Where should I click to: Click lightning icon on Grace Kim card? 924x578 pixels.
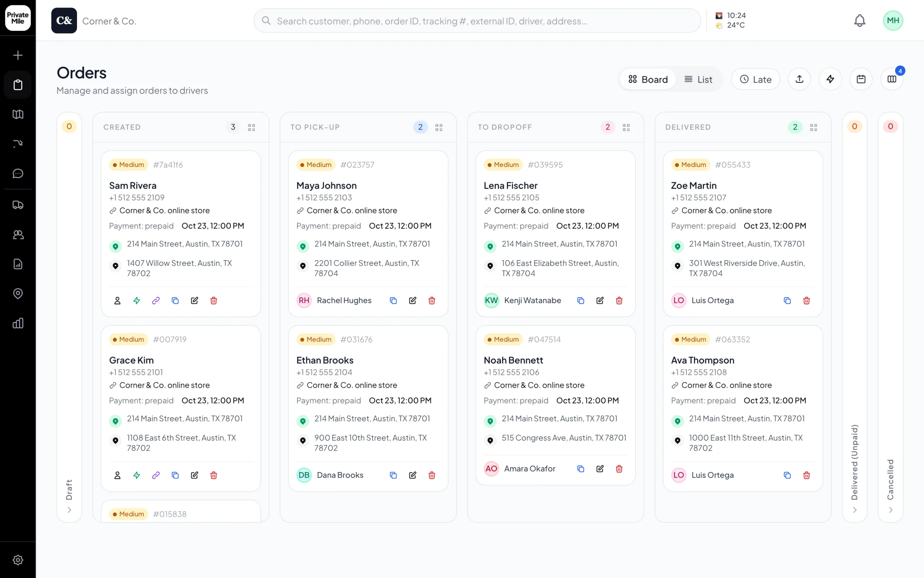point(136,475)
